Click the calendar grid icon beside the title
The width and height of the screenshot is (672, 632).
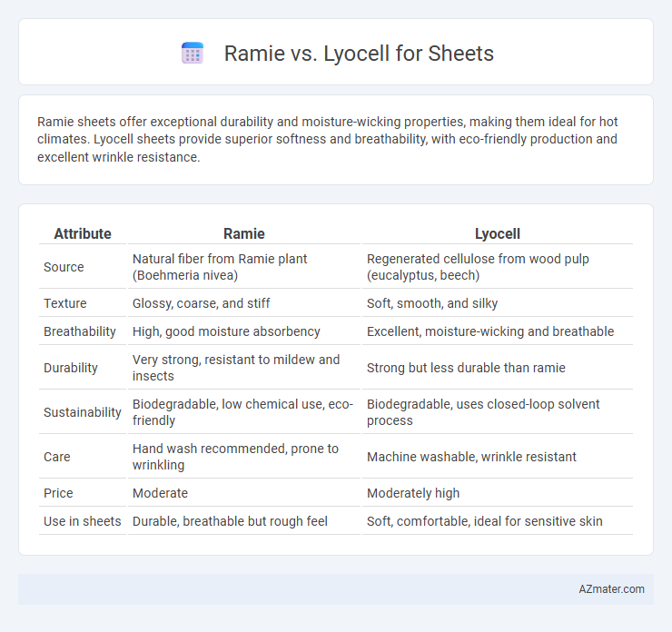193,54
